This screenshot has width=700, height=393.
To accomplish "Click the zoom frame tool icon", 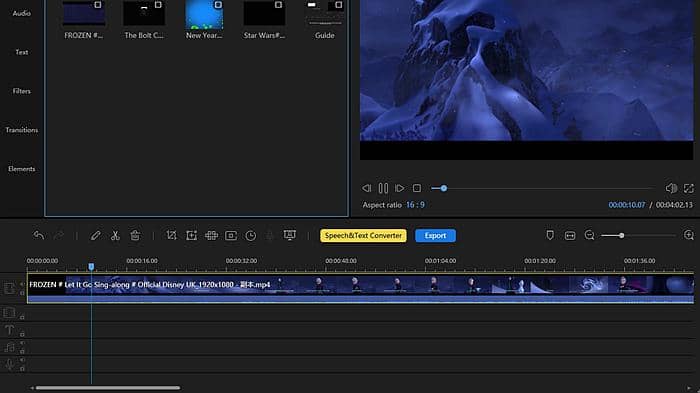I will [192, 235].
